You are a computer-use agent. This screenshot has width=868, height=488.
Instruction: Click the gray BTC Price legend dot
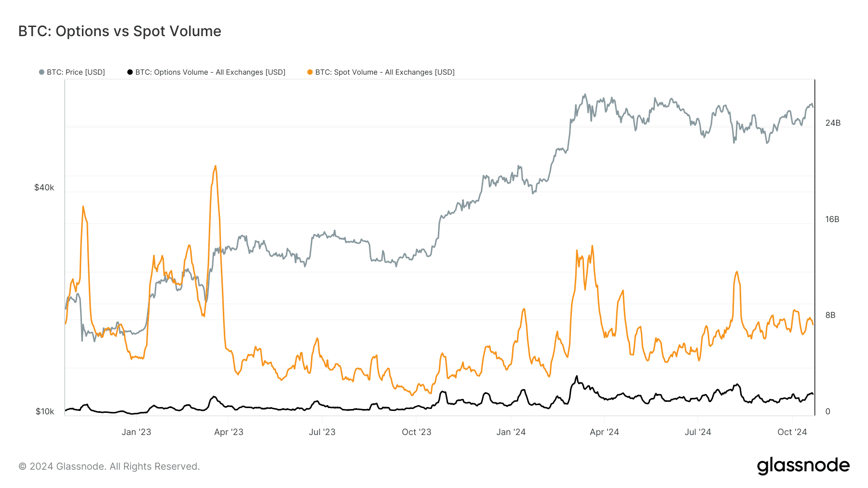[x=41, y=72]
